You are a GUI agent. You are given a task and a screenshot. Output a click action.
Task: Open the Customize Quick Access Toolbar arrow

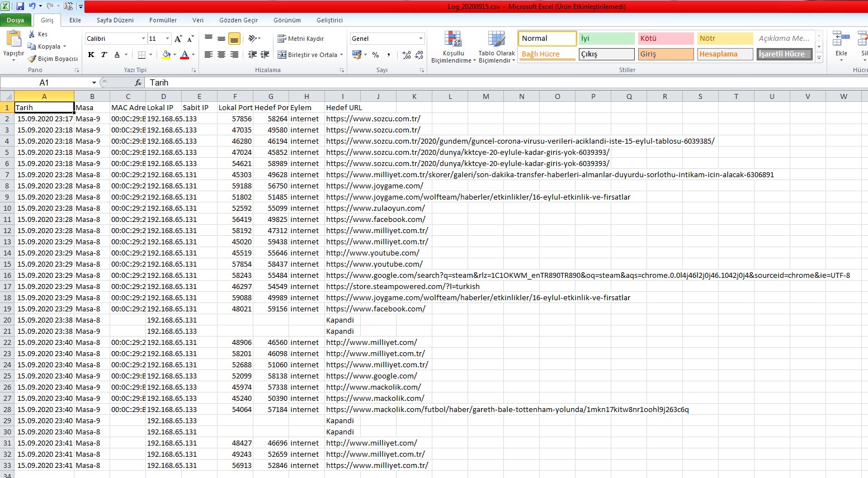pos(81,7)
